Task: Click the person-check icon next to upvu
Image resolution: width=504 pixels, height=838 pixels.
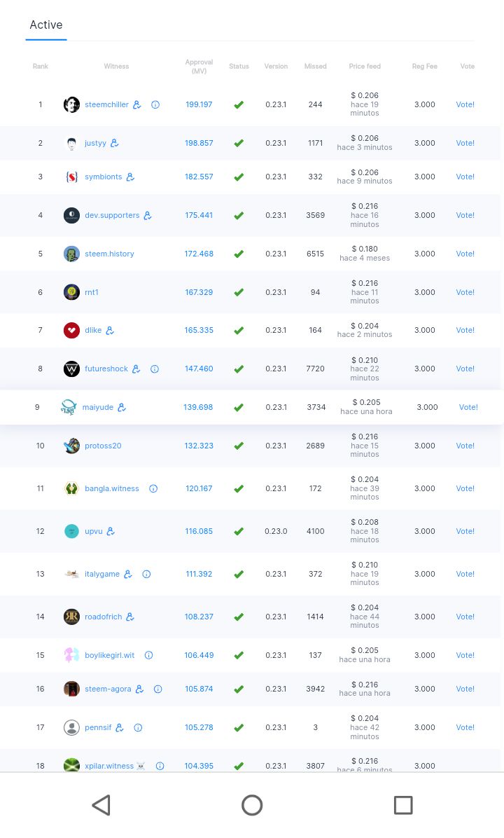Action: click(111, 531)
